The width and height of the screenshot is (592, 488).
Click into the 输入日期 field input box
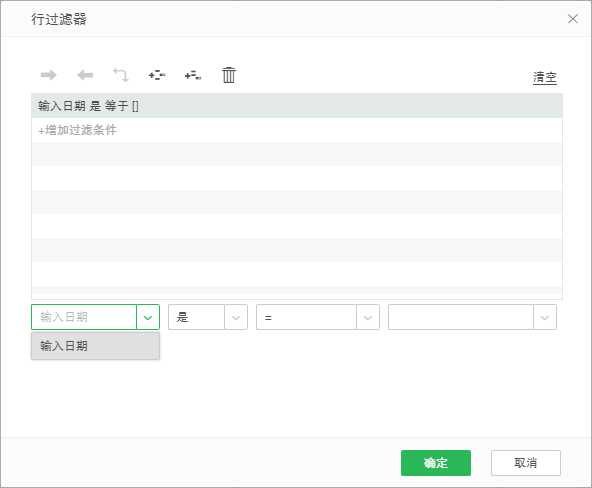click(84, 317)
